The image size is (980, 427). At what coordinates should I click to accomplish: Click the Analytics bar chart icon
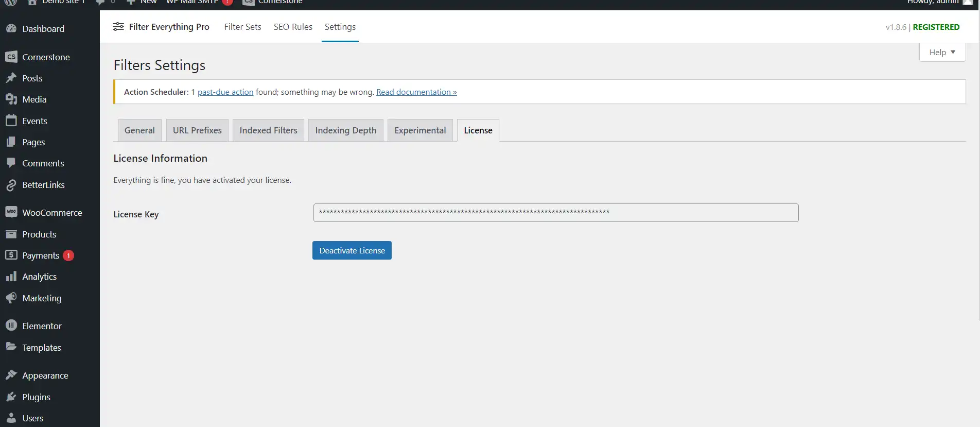[11, 277]
